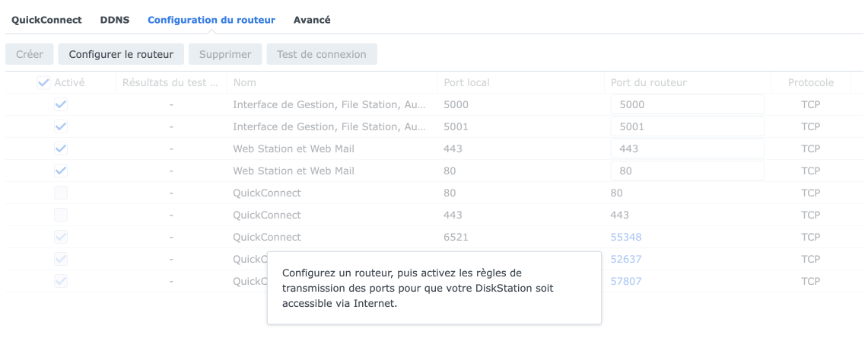Toggle the Activé header select-all checkbox
Image resolution: width=868 pixels, height=364 pixels.
(x=43, y=82)
